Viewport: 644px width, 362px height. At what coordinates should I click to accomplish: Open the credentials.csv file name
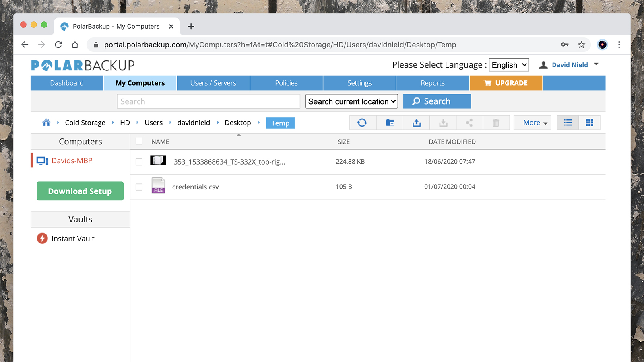(196, 187)
